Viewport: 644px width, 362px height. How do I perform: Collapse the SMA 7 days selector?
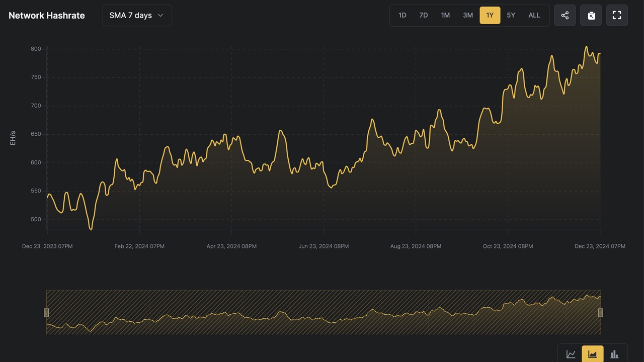click(137, 15)
